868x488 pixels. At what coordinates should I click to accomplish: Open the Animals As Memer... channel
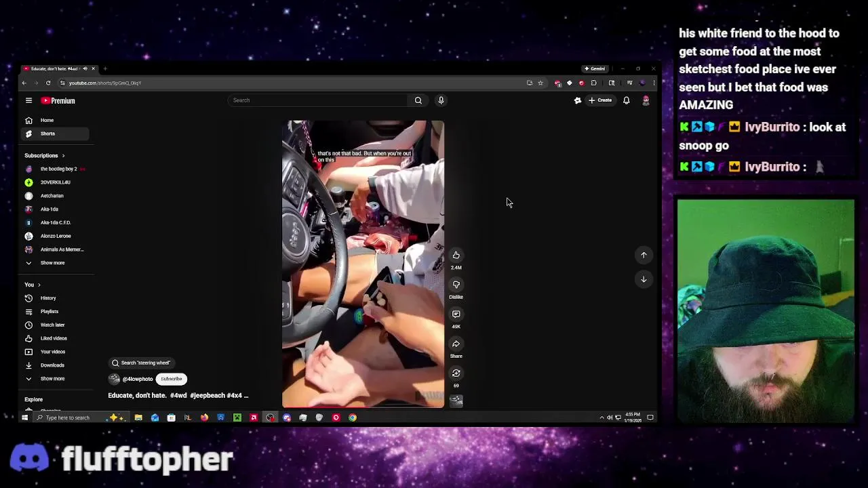[54, 249]
